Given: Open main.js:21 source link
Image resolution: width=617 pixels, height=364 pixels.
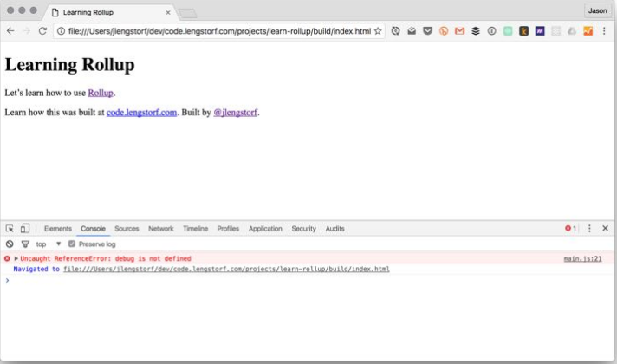Looking at the screenshot, I should point(582,258).
